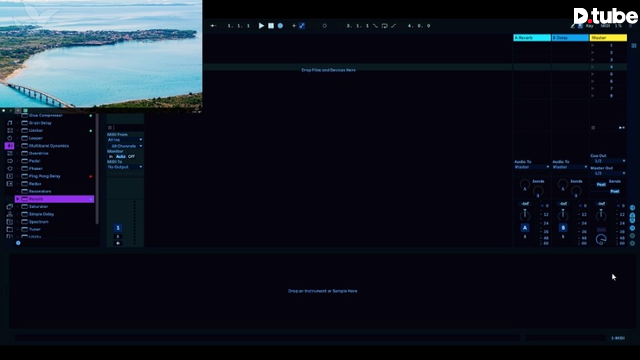Open the MIDI To No Output dropdown
Viewport: 640px width, 360px height.
[125, 167]
